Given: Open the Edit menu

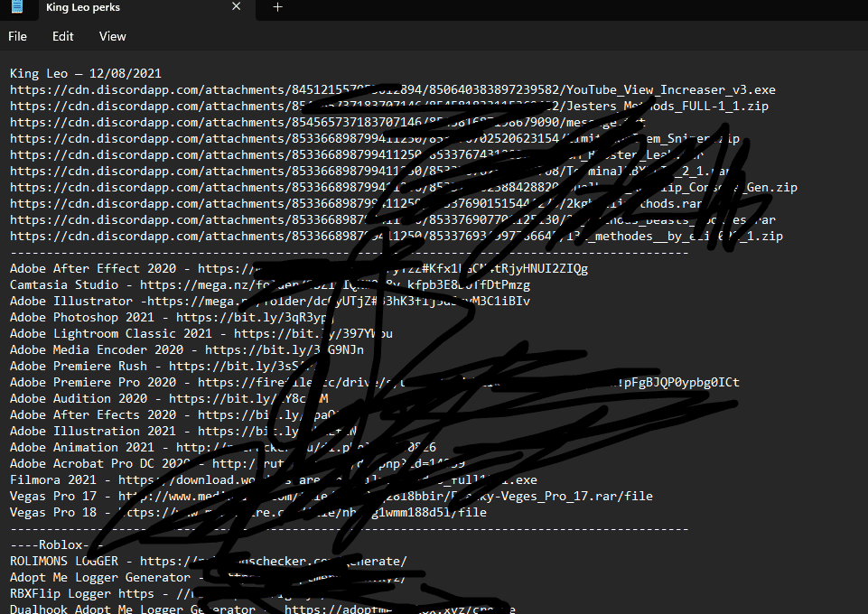Looking at the screenshot, I should click(62, 36).
